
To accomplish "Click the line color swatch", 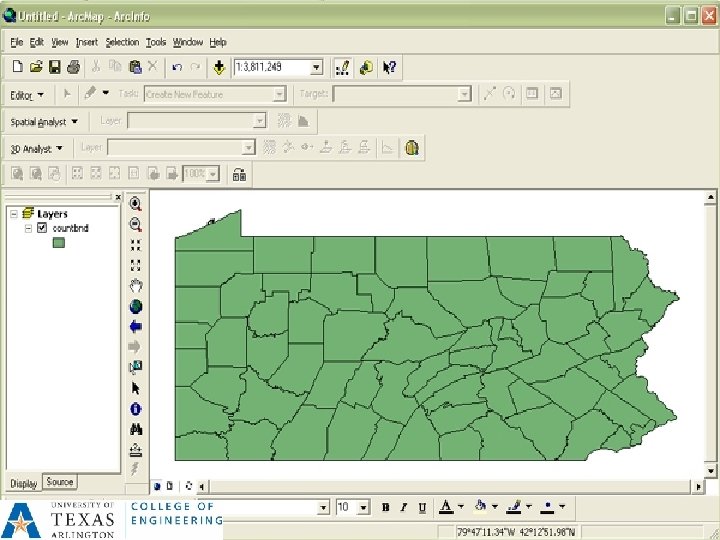I will pyautogui.click(x=513, y=506).
